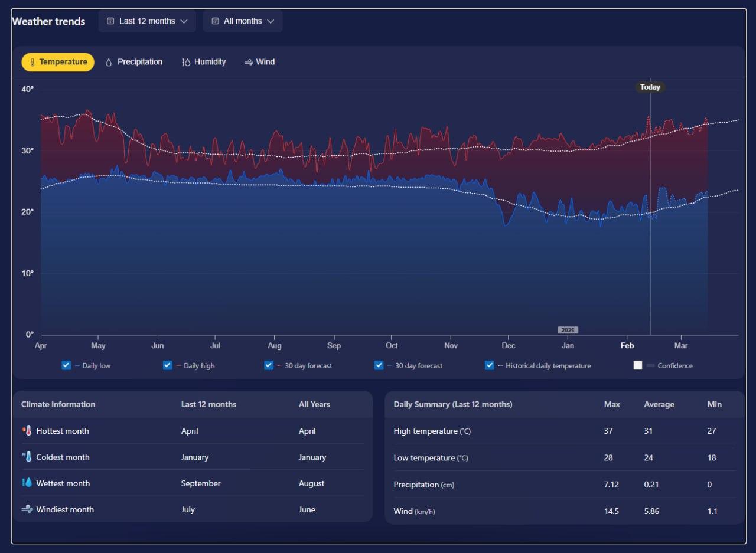Open the Last 12 months dropdown
Image resolution: width=756 pixels, height=553 pixels.
point(147,21)
